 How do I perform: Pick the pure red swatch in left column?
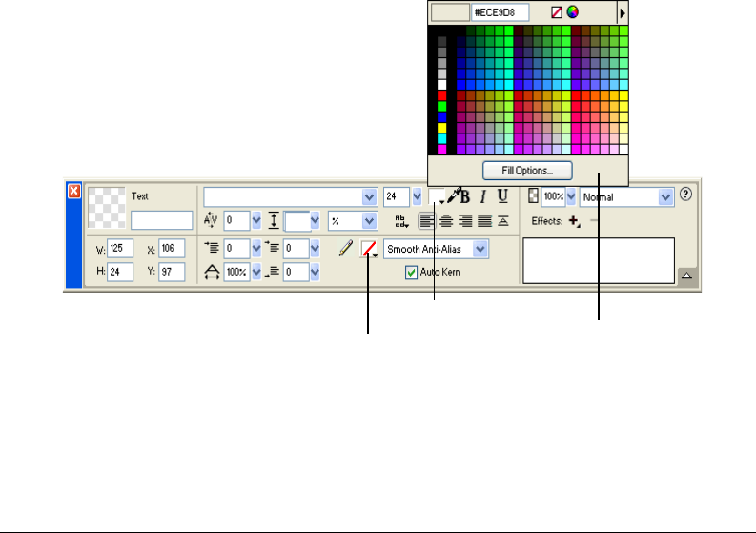pos(441,95)
